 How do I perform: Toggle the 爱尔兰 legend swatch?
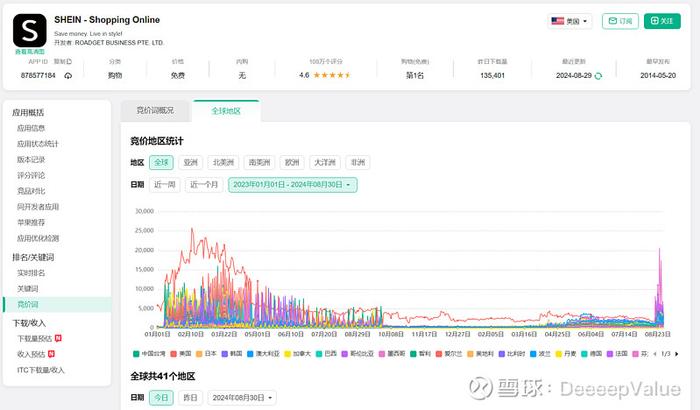point(439,354)
